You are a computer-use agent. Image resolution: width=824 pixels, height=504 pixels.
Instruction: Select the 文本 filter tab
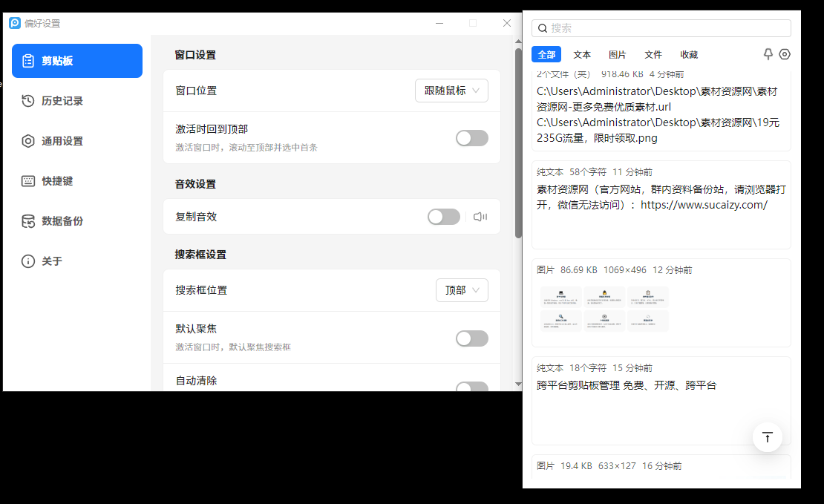click(x=582, y=54)
